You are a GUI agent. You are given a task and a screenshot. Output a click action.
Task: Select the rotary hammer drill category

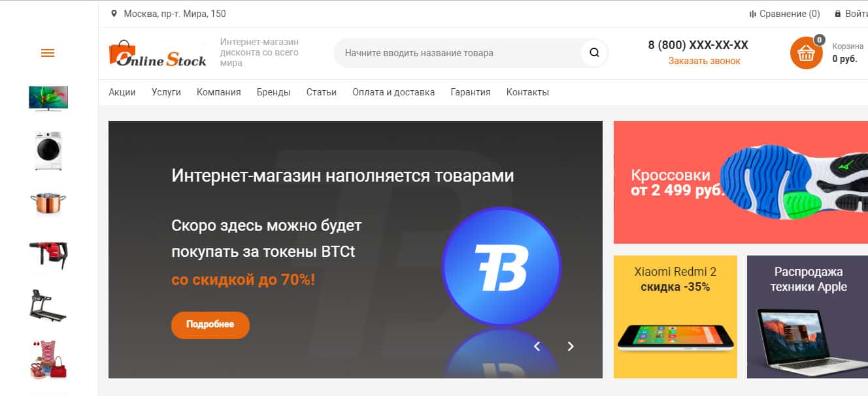tap(48, 256)
